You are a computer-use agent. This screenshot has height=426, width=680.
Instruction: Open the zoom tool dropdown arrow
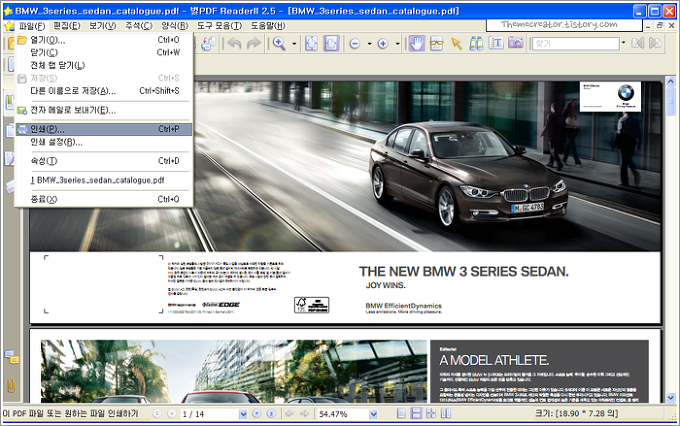coord(294,44)
